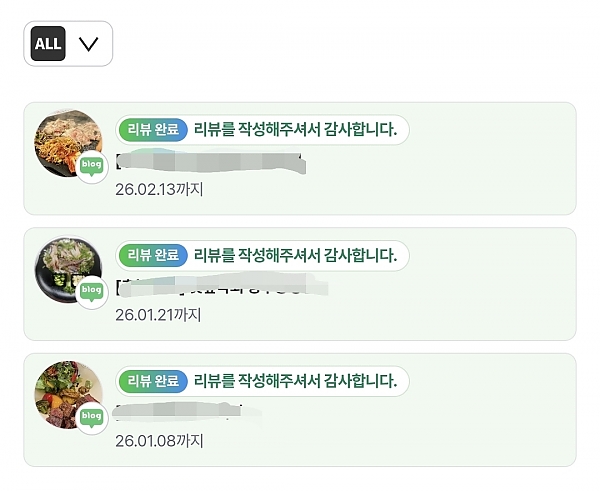Click the 26.02.13까지 deadline text
The height and width of the screenshot is (491, 600).
159,188
